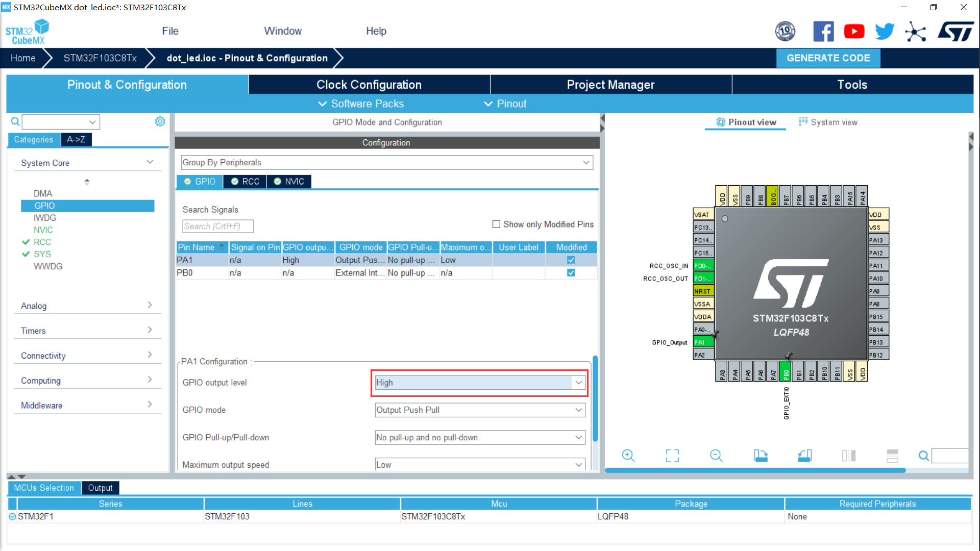Select the PA1 green pin on chip
This screenshot has height=551, width=980.
click(x=703, y=342)
